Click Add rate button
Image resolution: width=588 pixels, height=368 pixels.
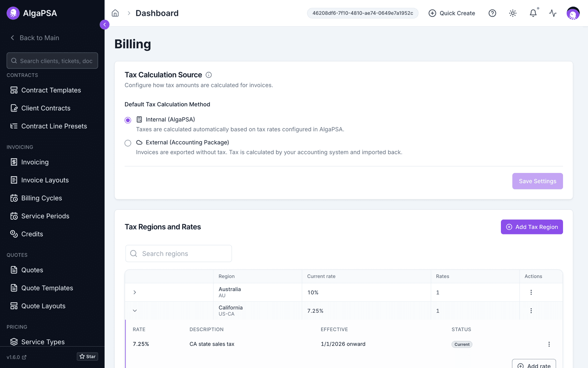(534, 364)
